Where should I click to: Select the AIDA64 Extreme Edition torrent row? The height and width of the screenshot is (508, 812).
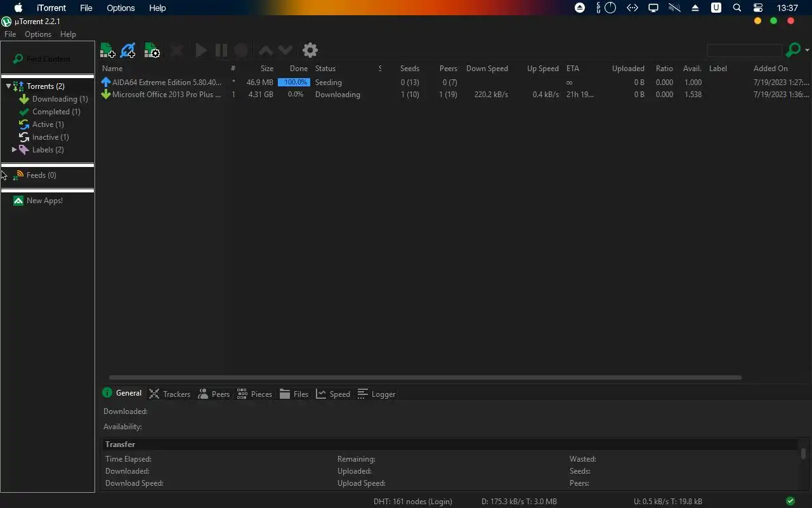point(455,83)
